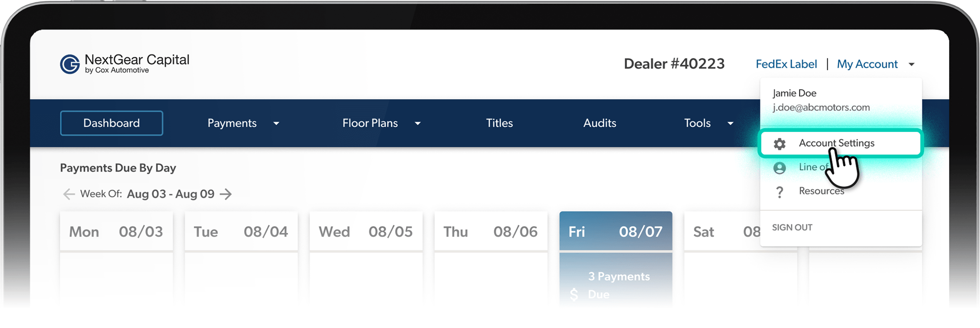
Task: Click the Dealer #40223 text
Action: tap(674, 64)
